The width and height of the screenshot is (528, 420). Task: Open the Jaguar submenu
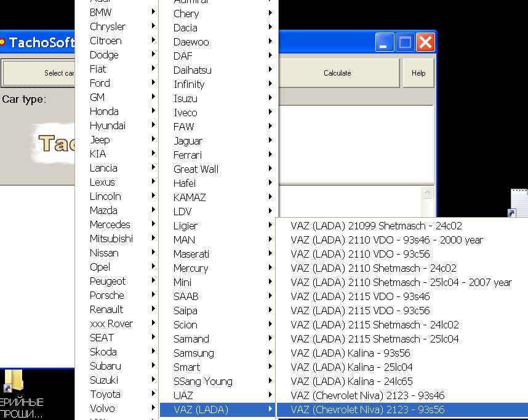(218, 141)
